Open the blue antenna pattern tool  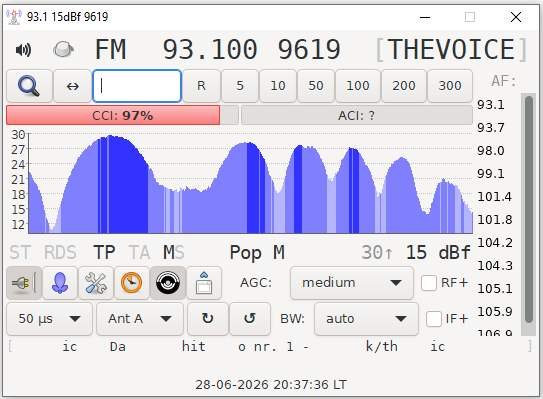pos(60,283)
